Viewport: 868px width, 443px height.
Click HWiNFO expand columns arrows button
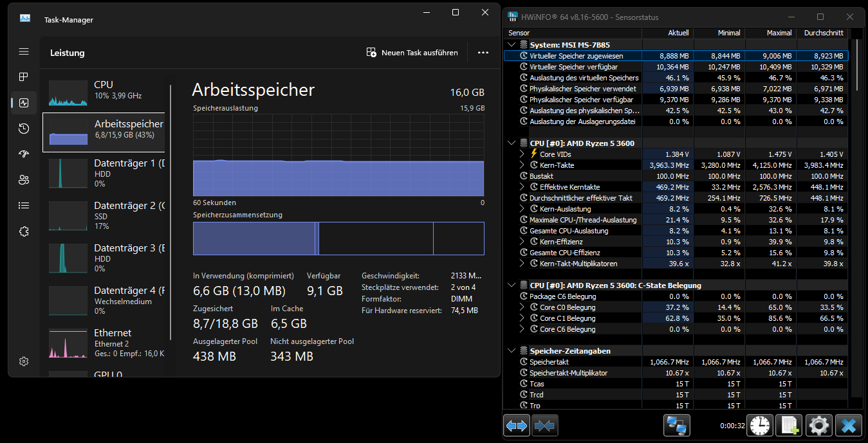pos(517,426)
